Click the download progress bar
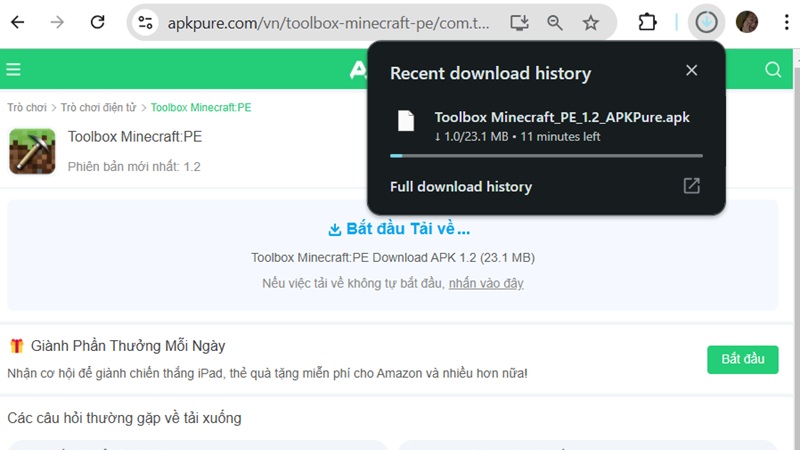 click(x=546, y=156)
